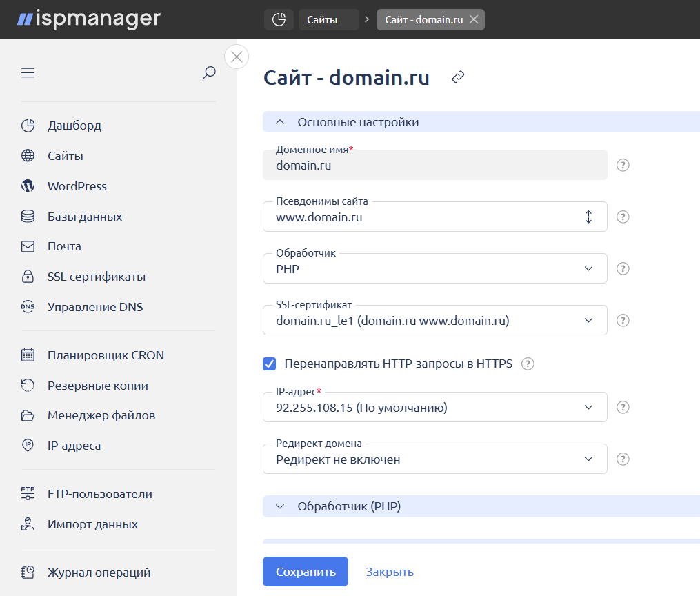Viewport: 700px width, 596px height.
Task: Click the hamburger menu icon in sidebar
Action: [28, 73]
